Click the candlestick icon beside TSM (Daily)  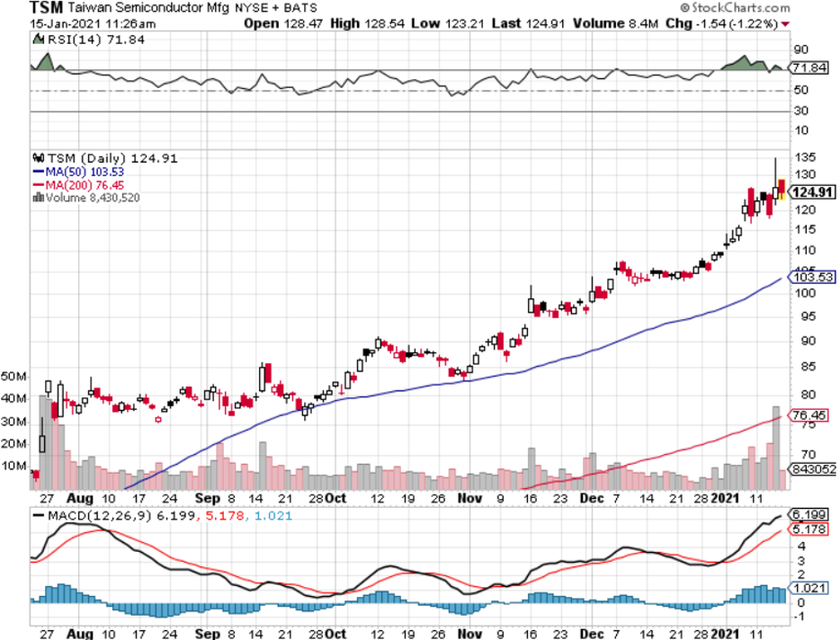[x=38, y=158]
